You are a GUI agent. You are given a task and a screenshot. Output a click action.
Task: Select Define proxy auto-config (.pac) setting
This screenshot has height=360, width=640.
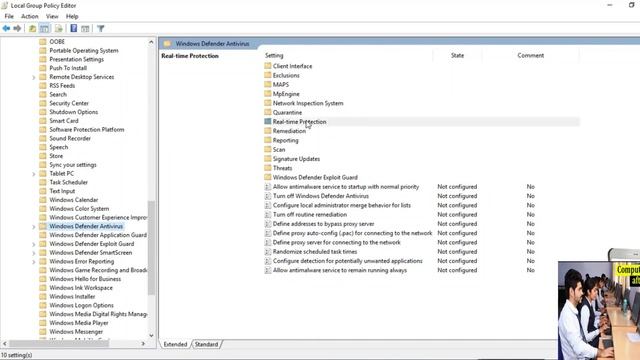tap(352, 233)
